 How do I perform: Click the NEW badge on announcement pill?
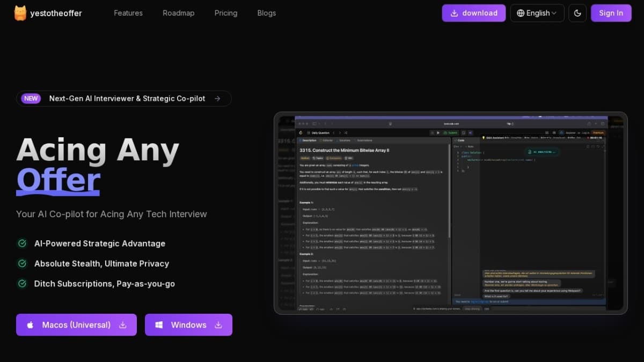pyautogui.click(x=31, y=98)
